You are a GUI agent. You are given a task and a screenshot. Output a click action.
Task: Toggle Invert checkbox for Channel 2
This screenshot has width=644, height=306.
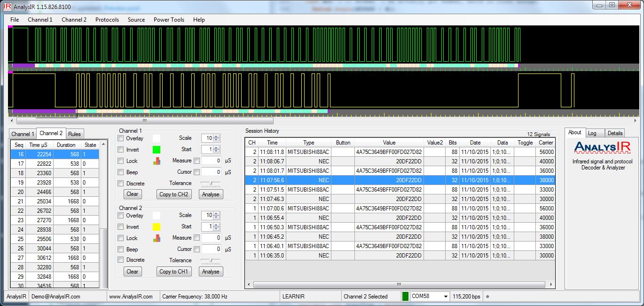click(x=121, y=227)
